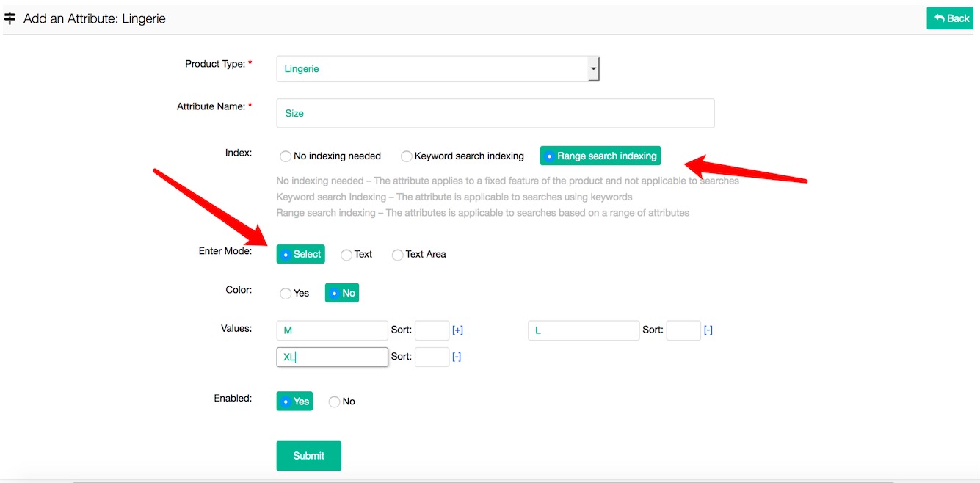The width and height of the screenshot is (980, 483).
Task: Click the Back button
Action: (952, 18)
